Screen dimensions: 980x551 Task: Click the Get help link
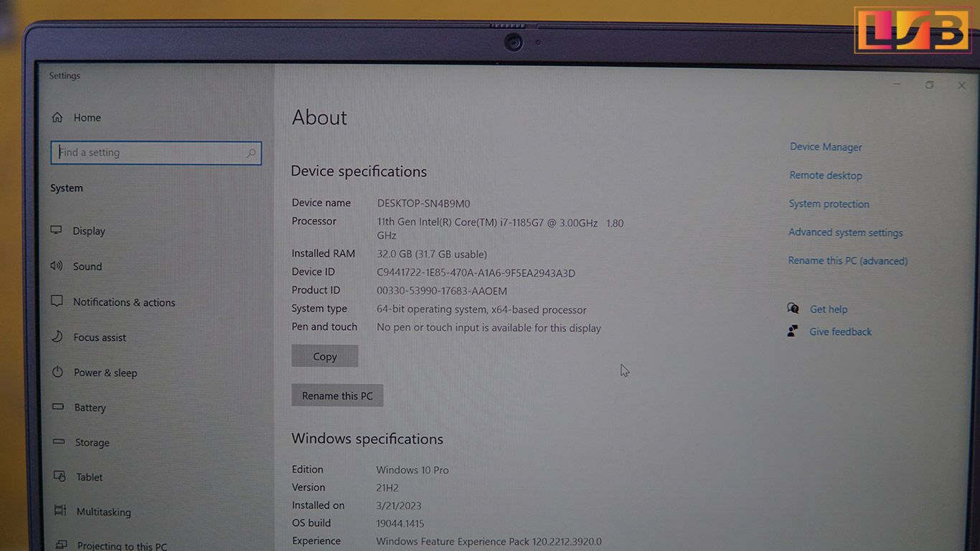pos(829,309)
